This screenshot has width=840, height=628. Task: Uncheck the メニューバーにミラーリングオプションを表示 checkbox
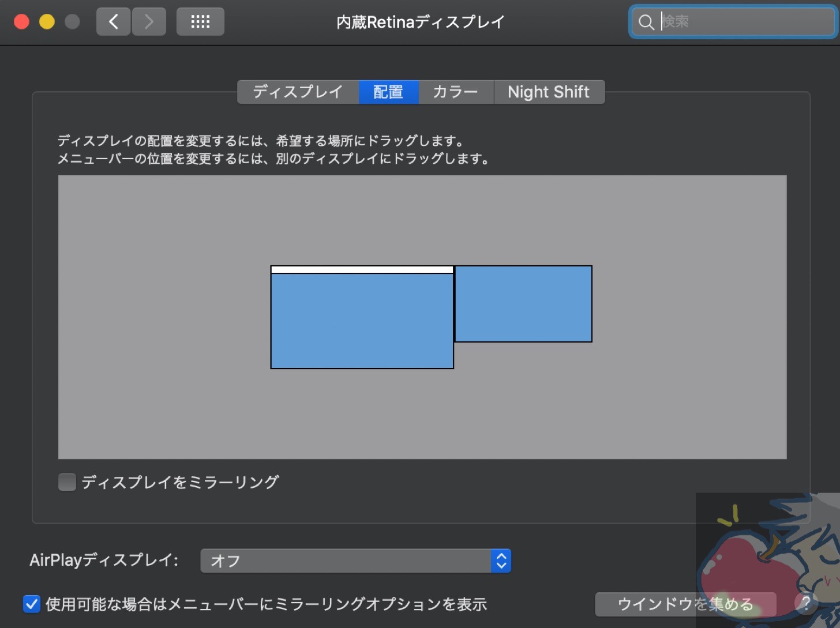coord(32,604)
